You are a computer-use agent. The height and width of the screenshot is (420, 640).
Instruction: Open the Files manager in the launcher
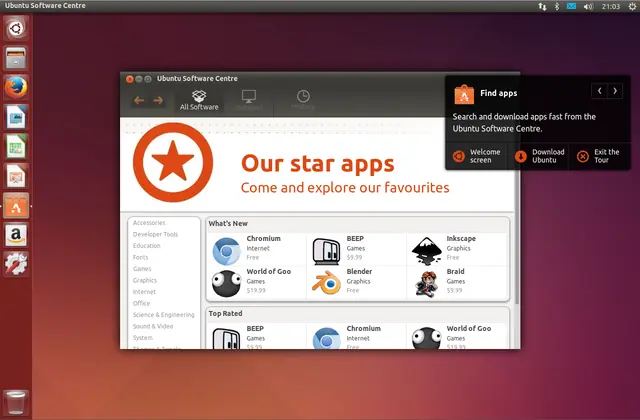[16, 58]
